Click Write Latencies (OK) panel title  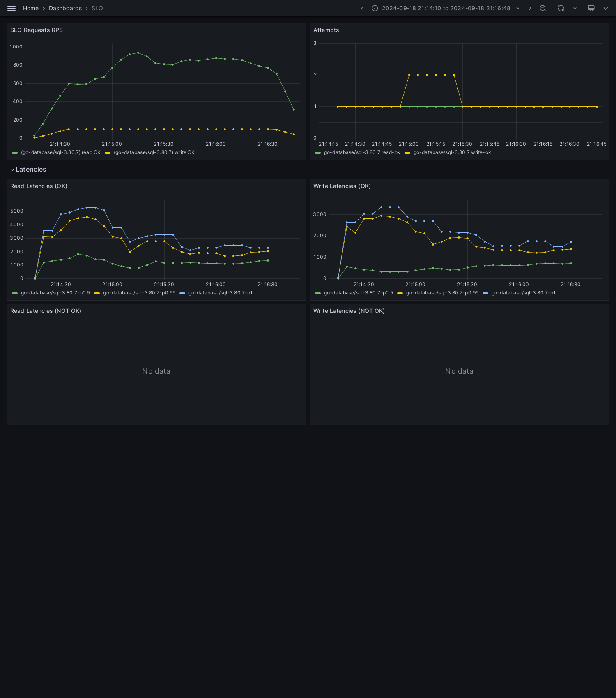(342, 186)
